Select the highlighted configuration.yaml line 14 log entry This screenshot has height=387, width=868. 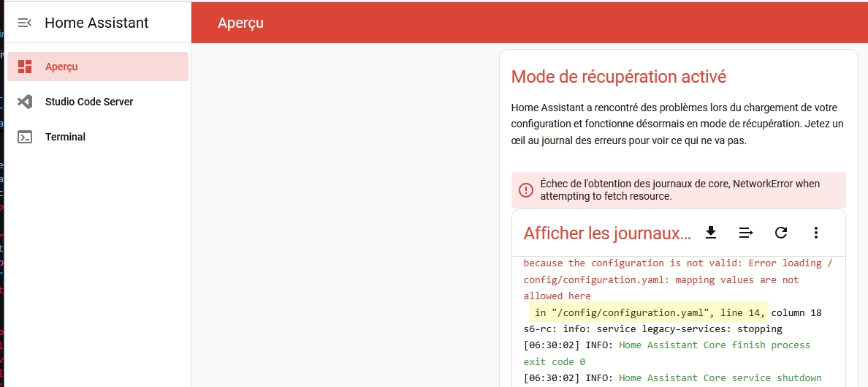click(x=649, y=312)
